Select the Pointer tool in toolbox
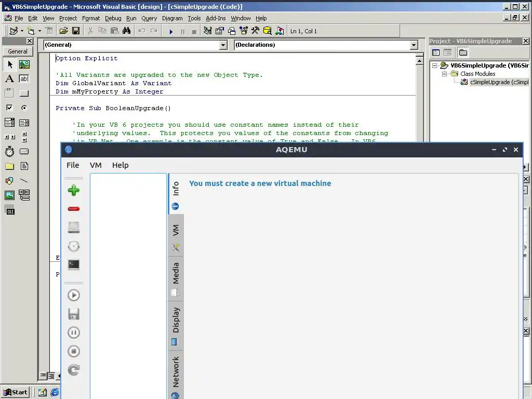 pos(9,64)
